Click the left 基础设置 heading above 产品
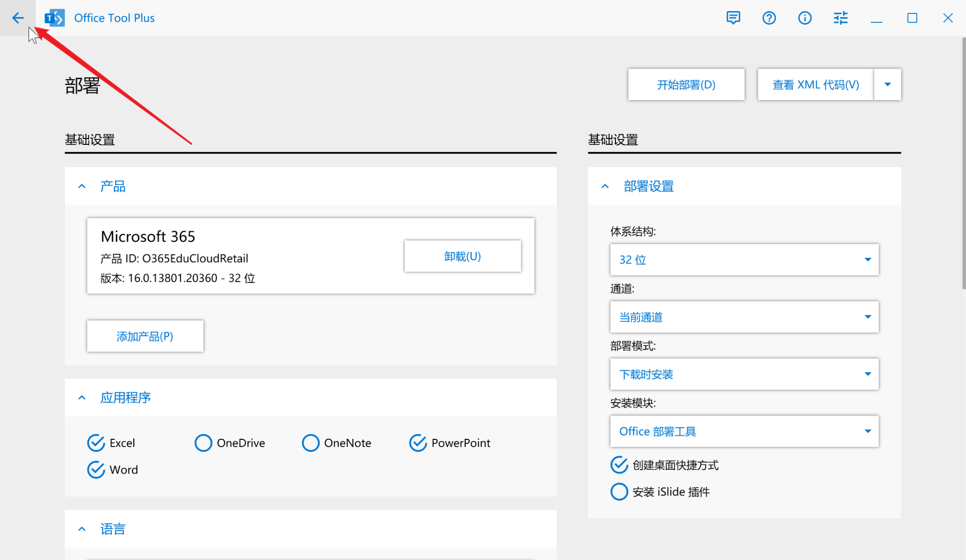The image size is (966, 560). [x=90, y=140]
